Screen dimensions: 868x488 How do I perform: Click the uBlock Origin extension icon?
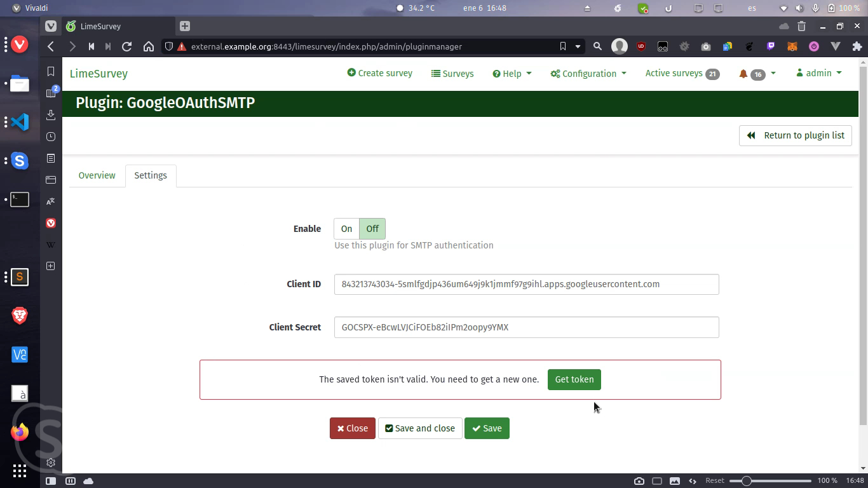(641, 46)
